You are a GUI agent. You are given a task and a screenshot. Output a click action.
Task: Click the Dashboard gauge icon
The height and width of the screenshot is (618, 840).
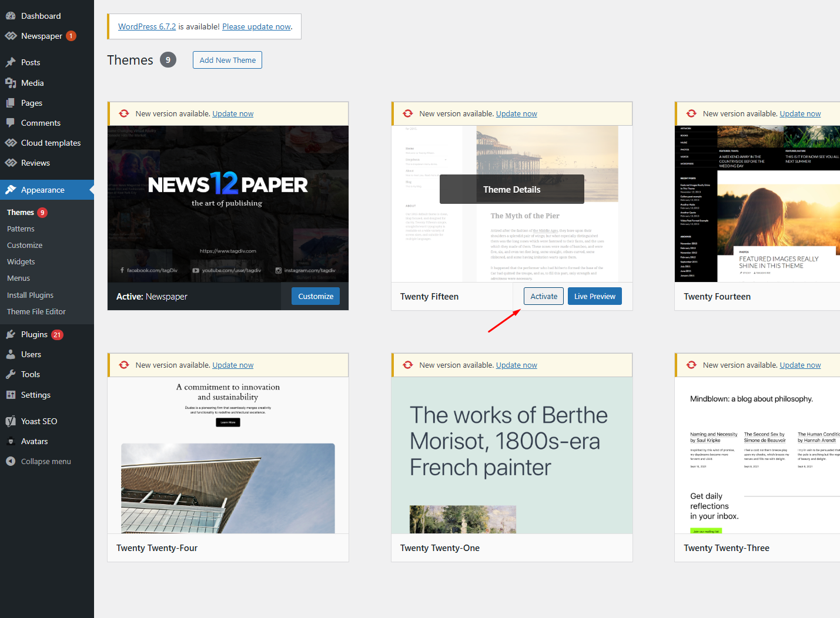(11, 16)
